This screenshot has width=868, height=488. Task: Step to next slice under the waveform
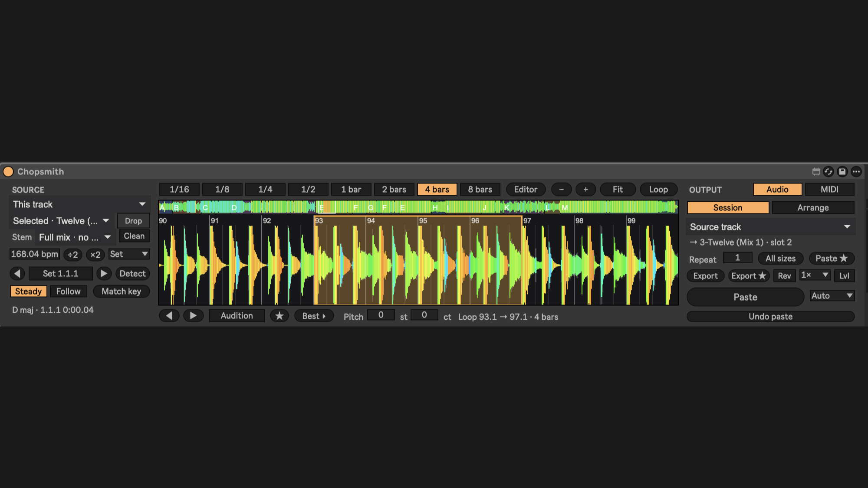pos(193,316)
